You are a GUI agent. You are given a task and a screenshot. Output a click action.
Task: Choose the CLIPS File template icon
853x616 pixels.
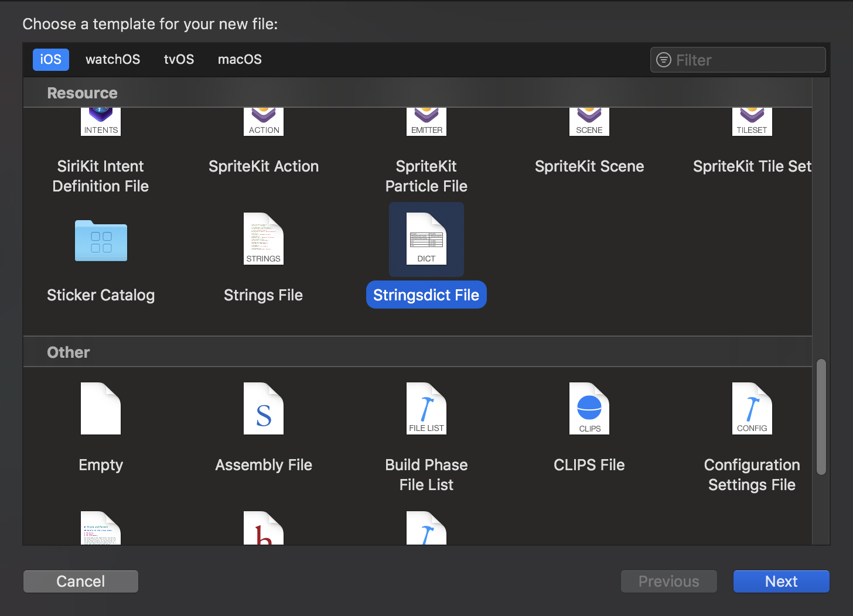pyautogui.click(x=589, y=408)
